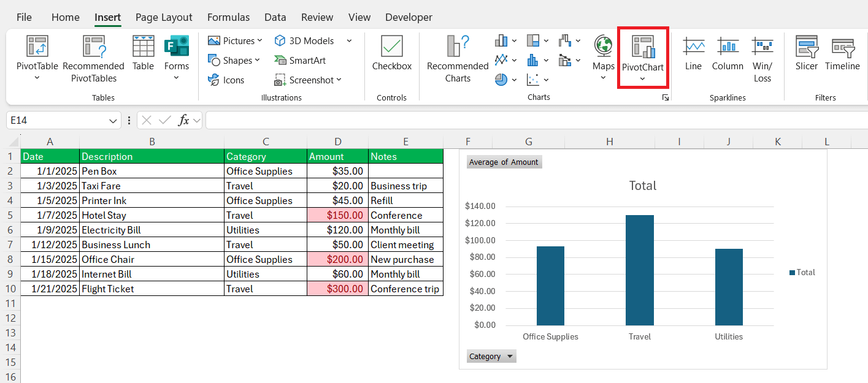Select Insert Statistic (Histogram) Chart icon
The height and width of the screenshot is (383, 868).
(x=533, y=60)
